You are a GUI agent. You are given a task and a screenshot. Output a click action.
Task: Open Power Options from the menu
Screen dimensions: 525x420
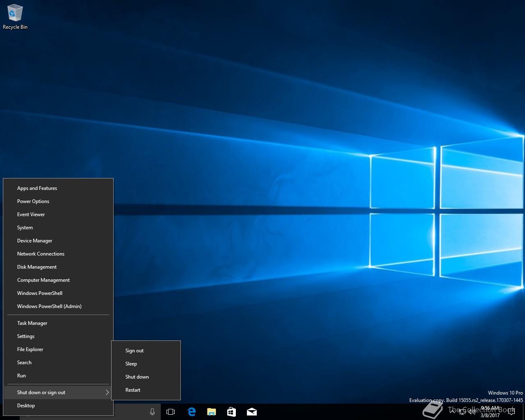[x=58, y=201]
